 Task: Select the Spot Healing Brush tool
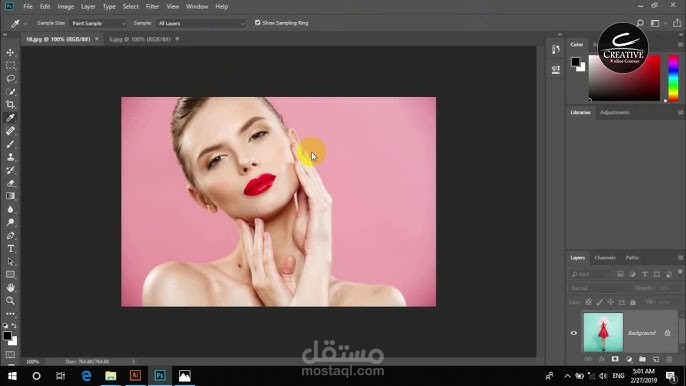click(10, 131)
